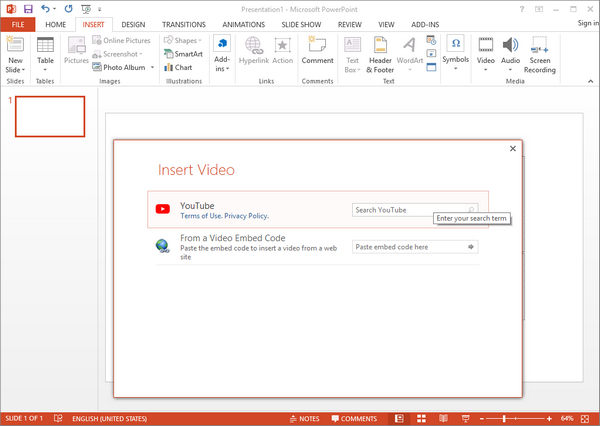This screenshot has height=426, width=600.
Task: Open PowerPoint Help question mark
Action: (x=522, y=9)
